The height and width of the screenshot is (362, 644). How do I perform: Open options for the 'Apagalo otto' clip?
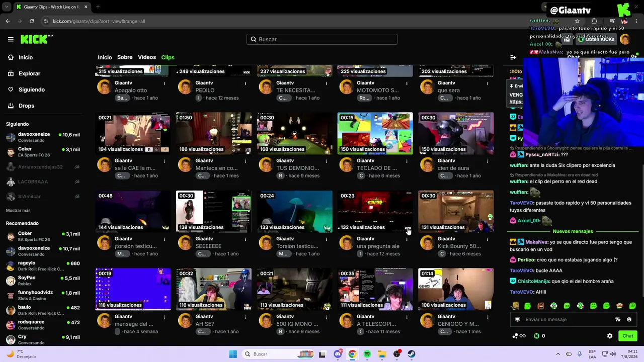click(165, 83)
